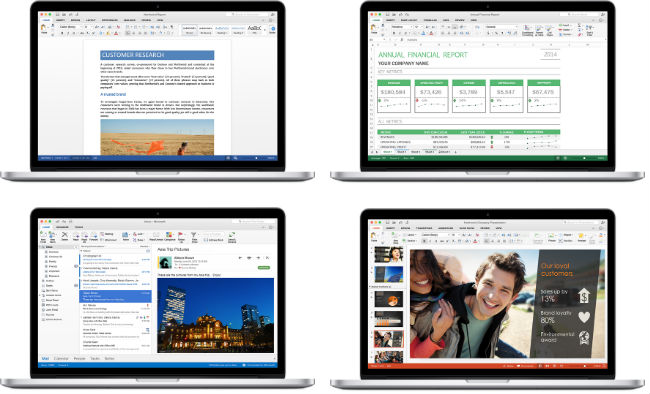Click the Forward icon in Outlook ribbon

94,236
